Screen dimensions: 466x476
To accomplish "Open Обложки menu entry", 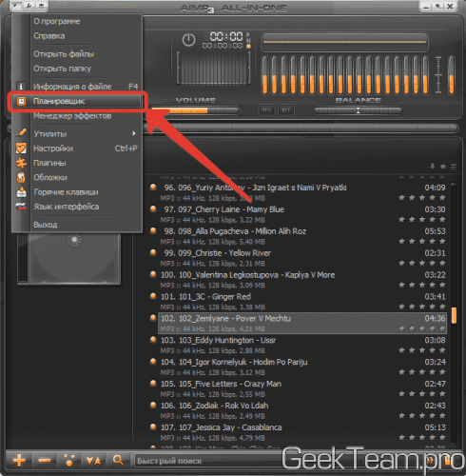I will pos(50,177).
